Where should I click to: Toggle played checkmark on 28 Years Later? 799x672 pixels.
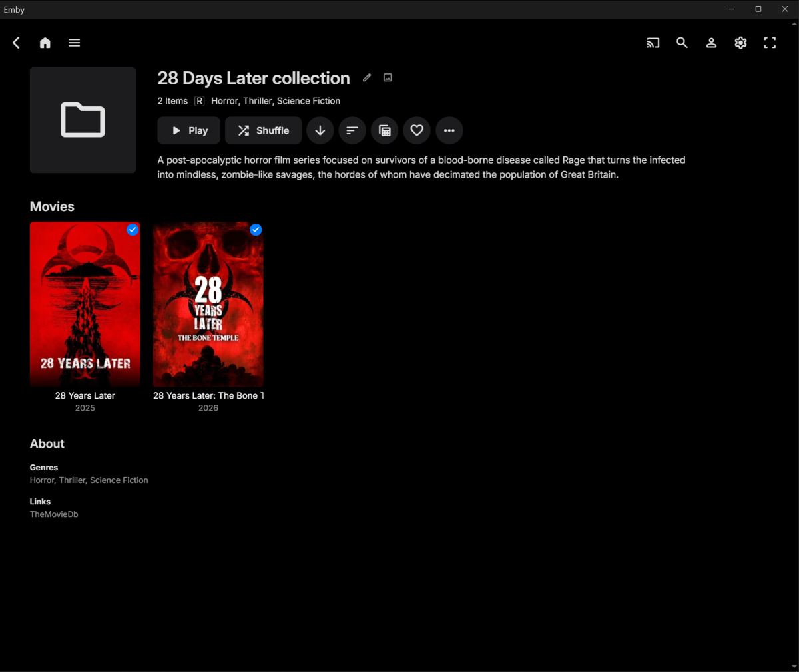tap(133, 230)
